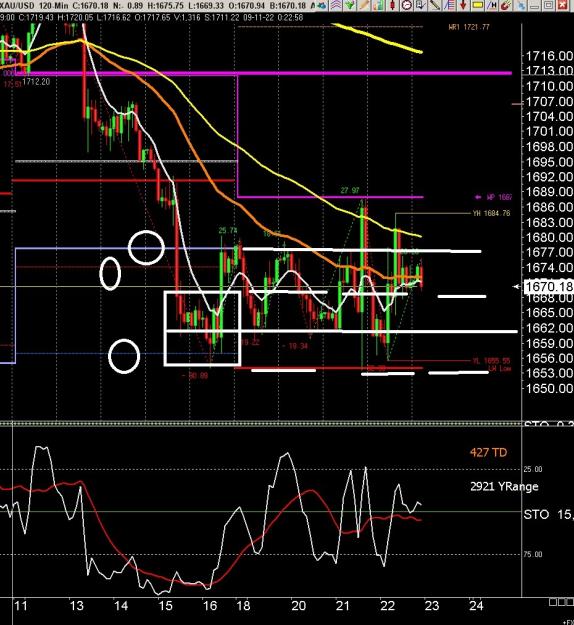The height and width of the screenshot is (625, 574).
Task: Click the blue icon left of minimize button
Action: coord(521,5)
